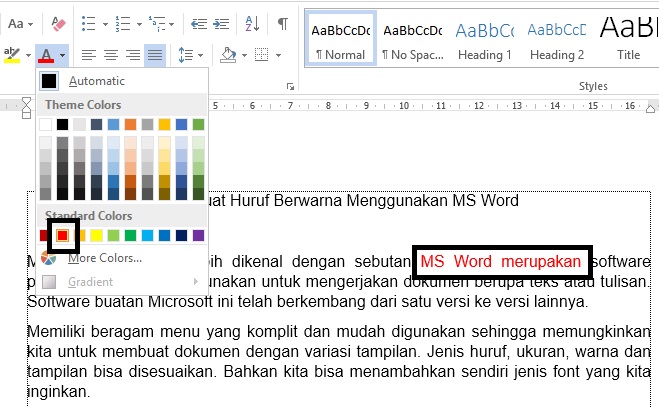Apply a numbered list

click(123, 24)
